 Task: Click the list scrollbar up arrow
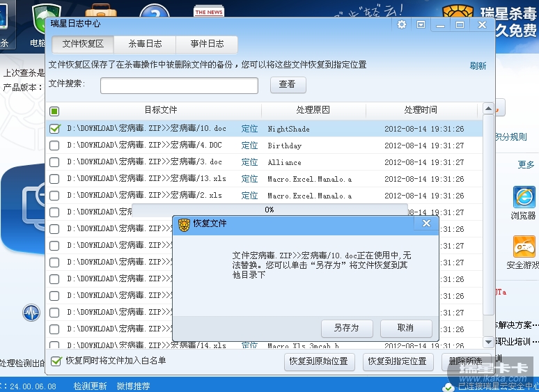(488, 109)
